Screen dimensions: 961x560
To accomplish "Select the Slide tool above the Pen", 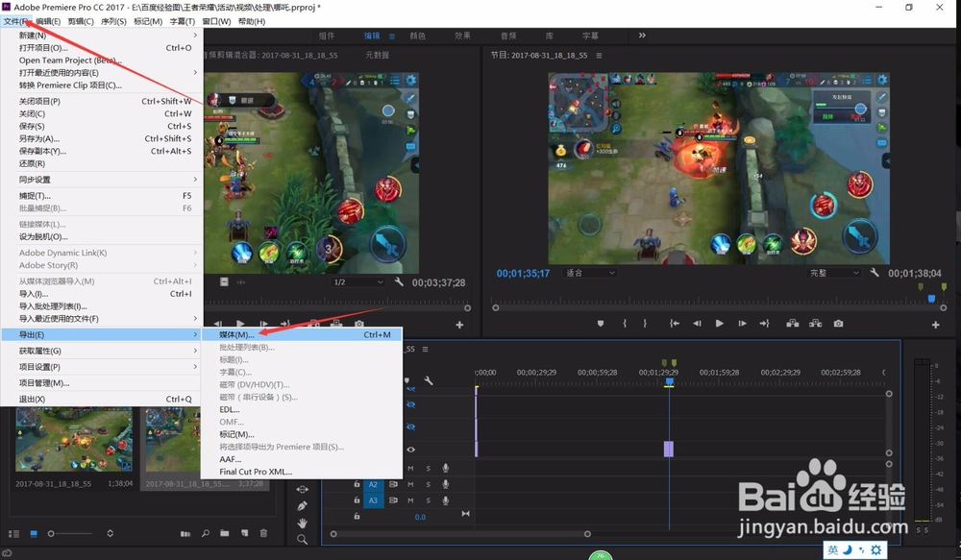I will coord(302,490).
